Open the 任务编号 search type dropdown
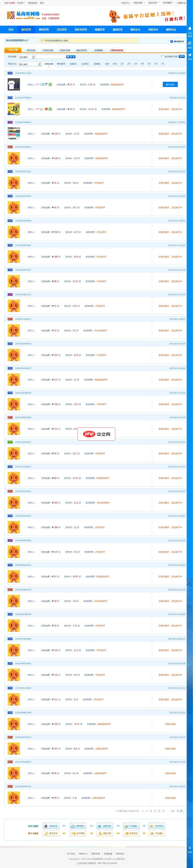The image size is (193, 868). point(27,57)
